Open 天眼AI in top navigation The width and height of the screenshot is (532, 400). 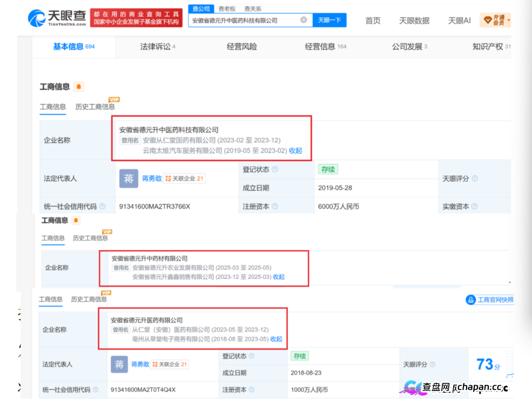[460, 21]
